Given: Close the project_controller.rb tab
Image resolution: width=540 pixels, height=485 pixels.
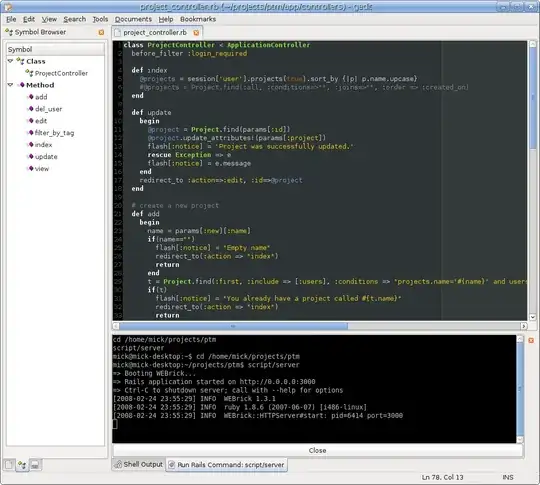Looking at the screenshot, I should pos(196,33).
